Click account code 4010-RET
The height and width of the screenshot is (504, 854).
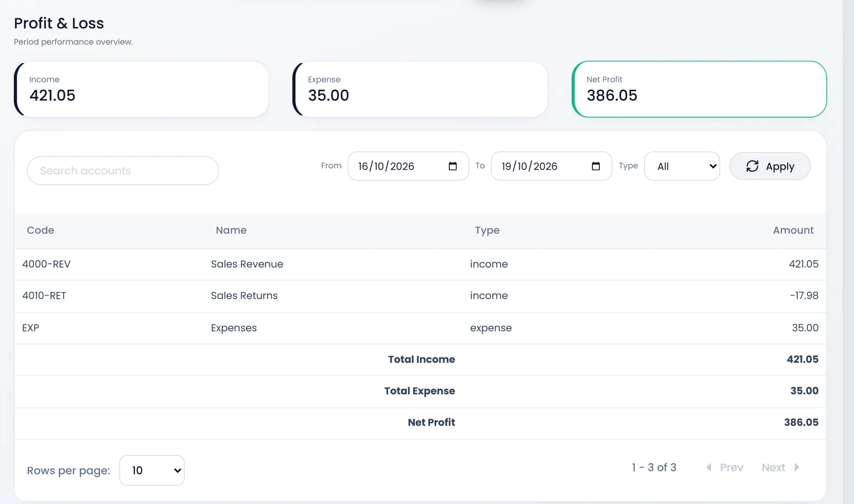tap(44, 295)
